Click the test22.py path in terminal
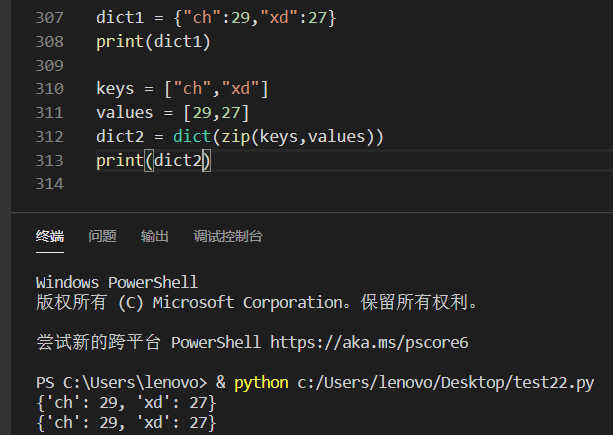Viewport: 613px width, 435px height. click(446, 383)
